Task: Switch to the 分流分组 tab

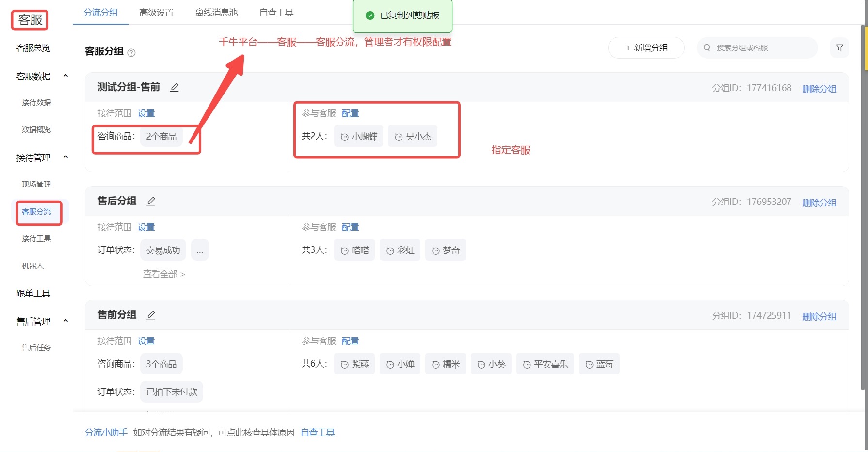Action: tap(100, 13)
